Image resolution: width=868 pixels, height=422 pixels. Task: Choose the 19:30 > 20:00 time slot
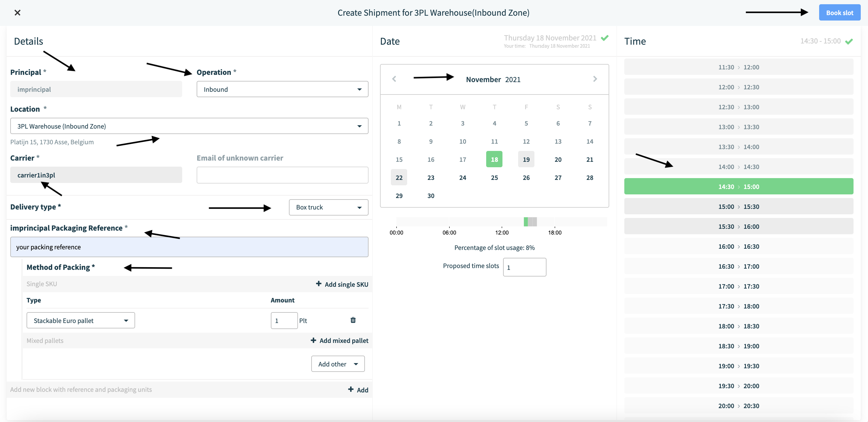[x=739, y=385]
